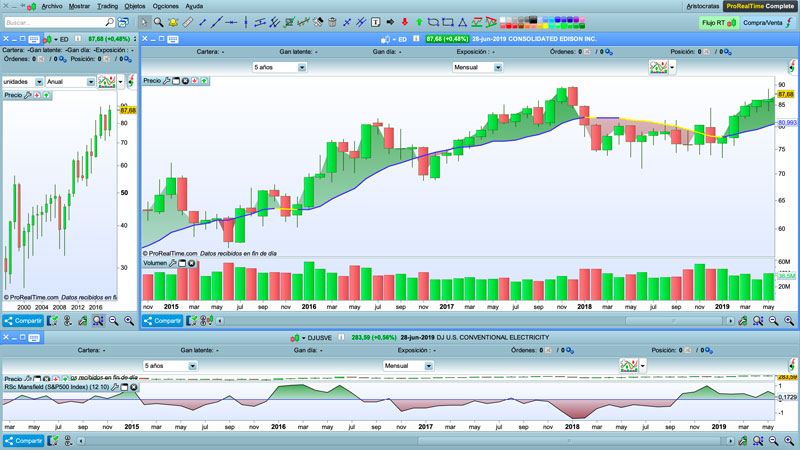Open the Mostrar menu
This screenshot has height=450, width=800.
coord(79,6)
